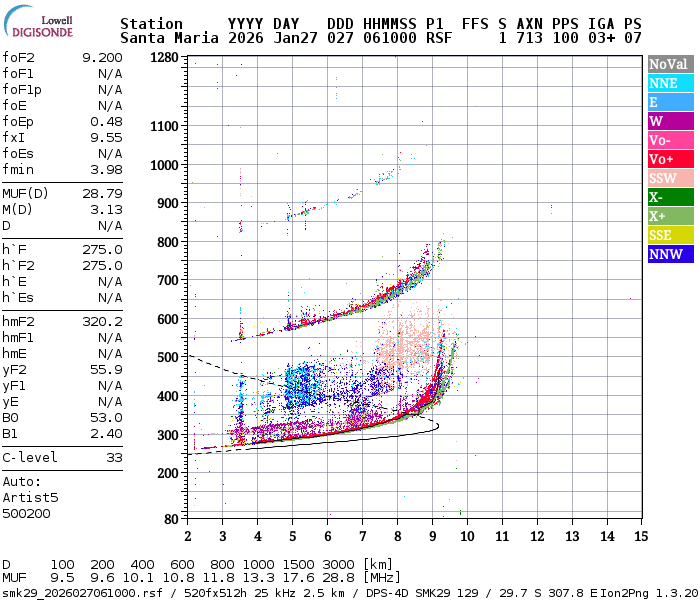Viewport: 700px width, 600px height.
Task: Click the foF1 N/A value
Action: [x=110, y=74]
